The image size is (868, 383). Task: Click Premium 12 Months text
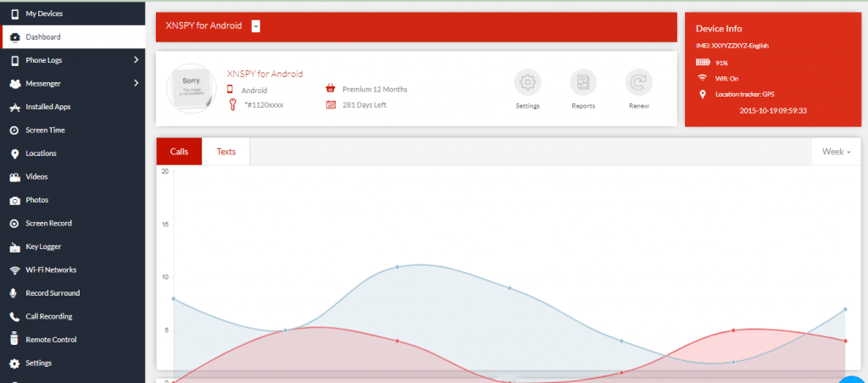[x=375, y=89]
